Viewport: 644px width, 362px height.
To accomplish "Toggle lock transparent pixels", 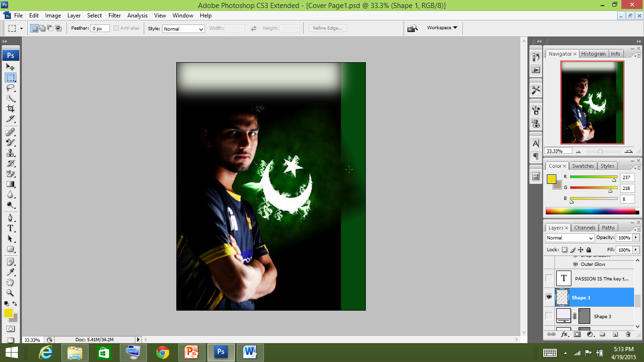I will (565, 250).
